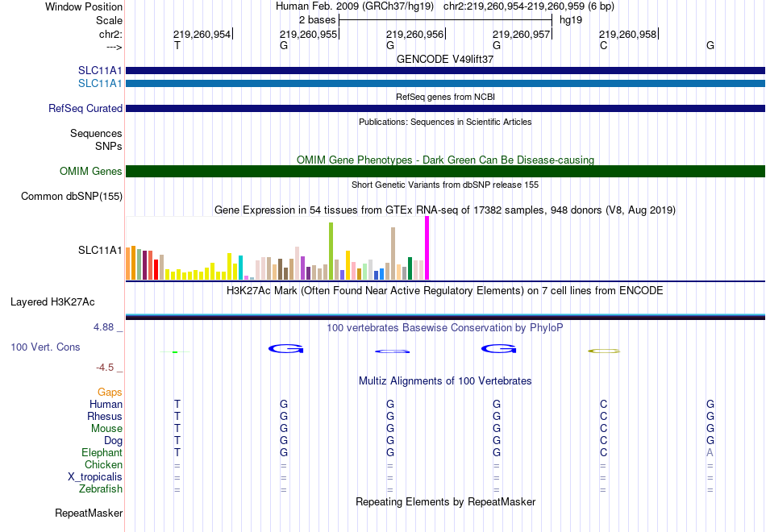Click the Layered H3K27Ac signal band
Screen dimensions: 766x532
coord(445,317)
